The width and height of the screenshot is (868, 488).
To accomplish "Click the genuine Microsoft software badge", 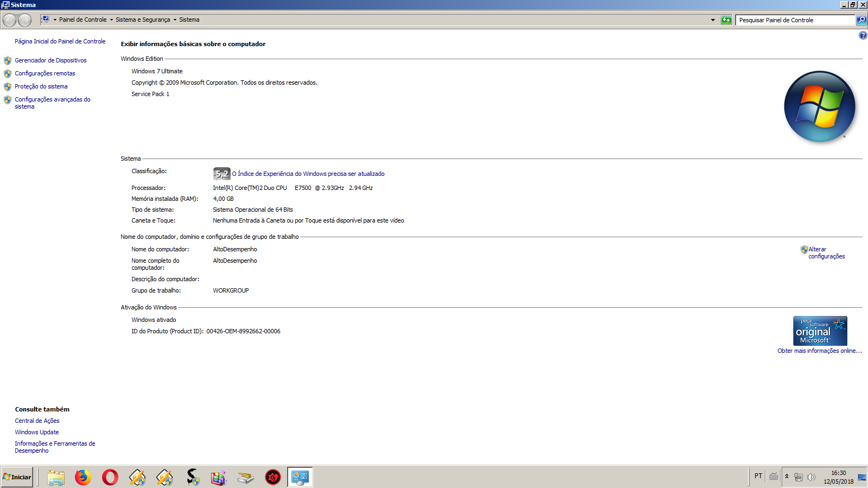I will (820, 331).
